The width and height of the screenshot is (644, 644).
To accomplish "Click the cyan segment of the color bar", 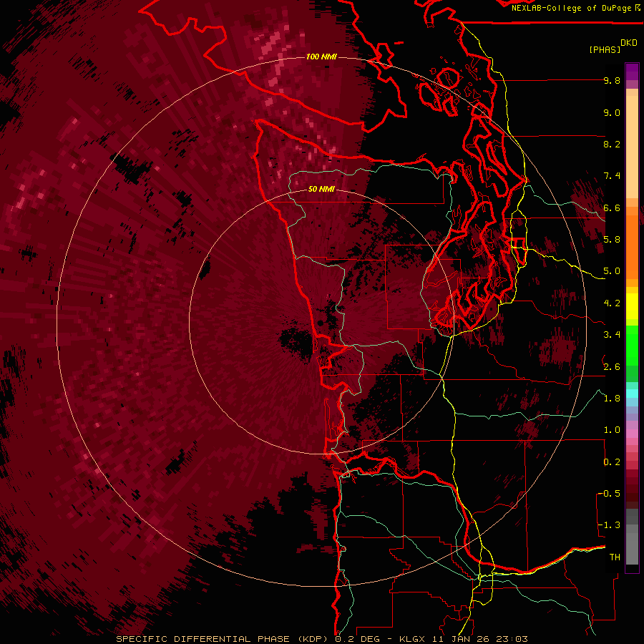I will click(632, 394).
